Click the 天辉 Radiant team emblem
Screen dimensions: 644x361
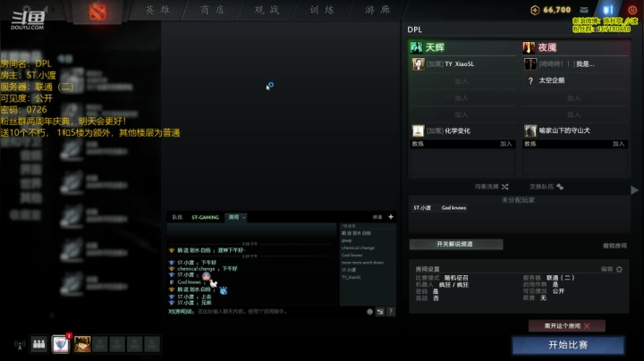pos(416,47)
